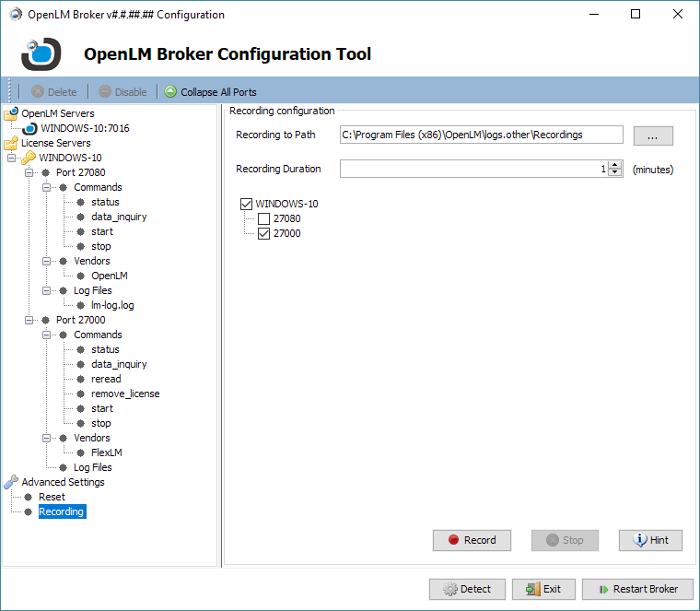
Task: Toggle the WINDOWS-10 recording checkbox
Action: (246, 204)
